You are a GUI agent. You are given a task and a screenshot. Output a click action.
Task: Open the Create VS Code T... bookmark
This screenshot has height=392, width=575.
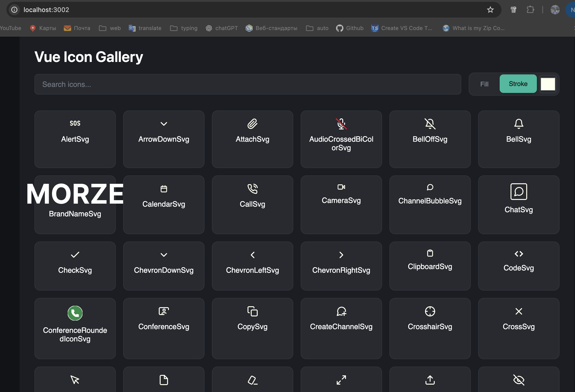coord(402,28)
